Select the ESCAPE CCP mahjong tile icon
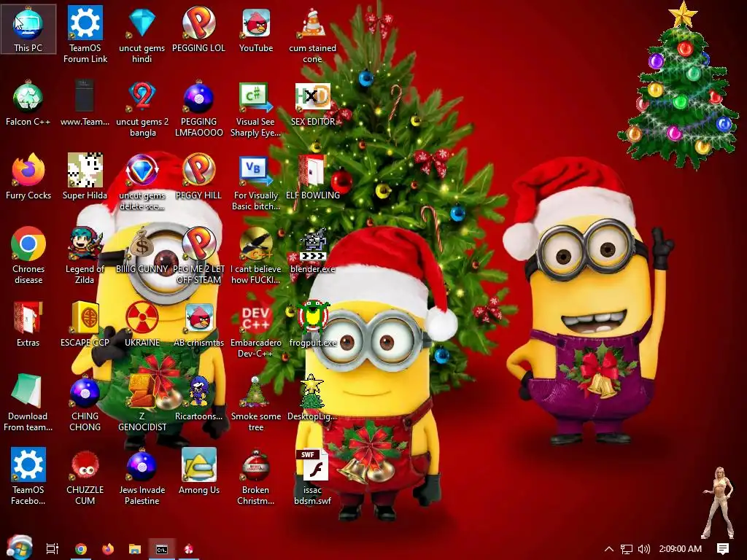This screenshot has width=747, height=560. [85, 324]
